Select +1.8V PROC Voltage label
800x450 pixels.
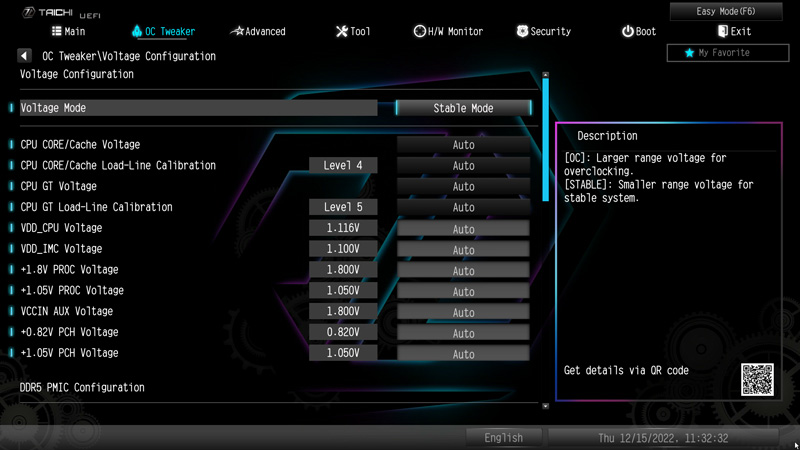tap(69, 269)
